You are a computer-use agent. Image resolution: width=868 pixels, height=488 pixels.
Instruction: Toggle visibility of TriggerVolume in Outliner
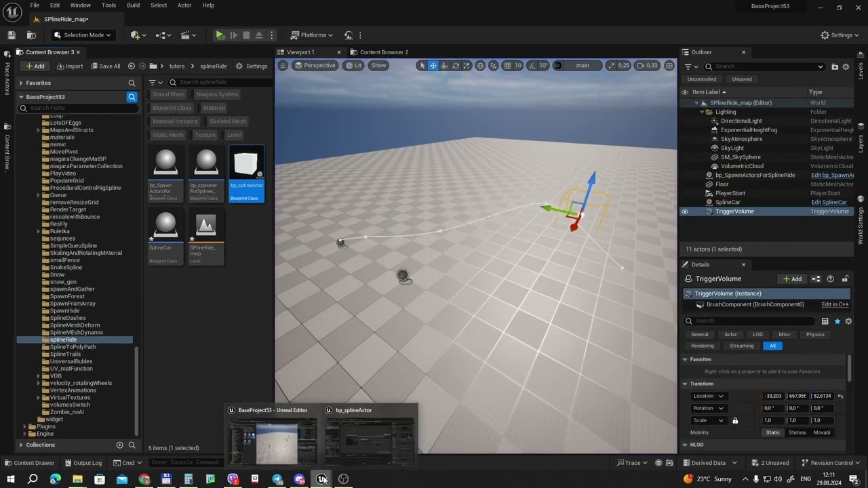(684, 211)
